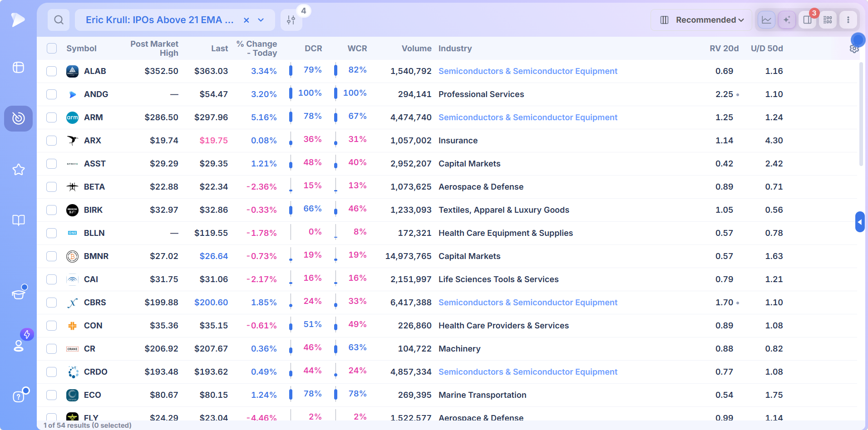Sort by Symbol column header
This screenshot has width=868, height=430.
tap(81, 49)
